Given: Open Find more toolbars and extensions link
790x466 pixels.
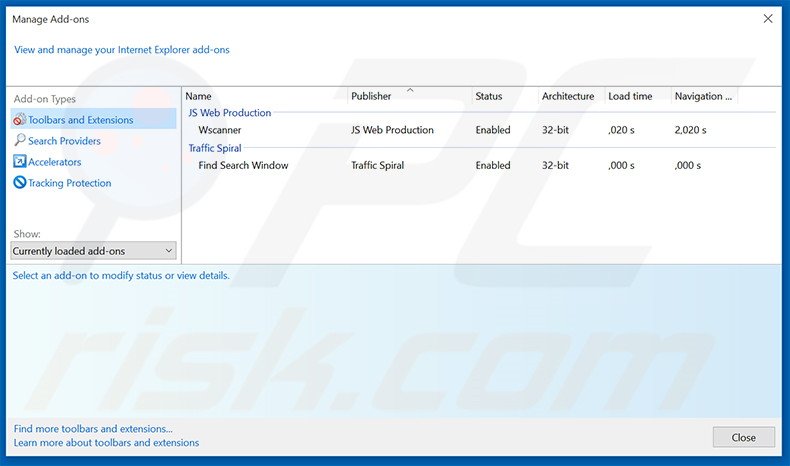Looking at the screenshot, I should pyautogui.click(x=93, y=429).
